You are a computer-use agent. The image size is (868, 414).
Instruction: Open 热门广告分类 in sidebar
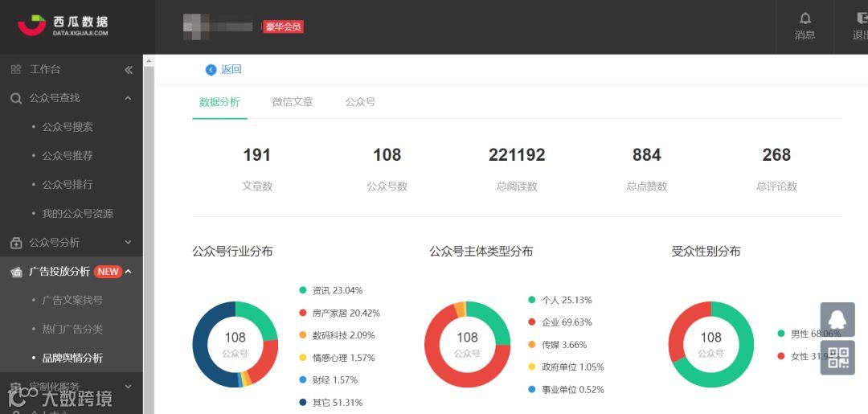click(x=72, y=329)
